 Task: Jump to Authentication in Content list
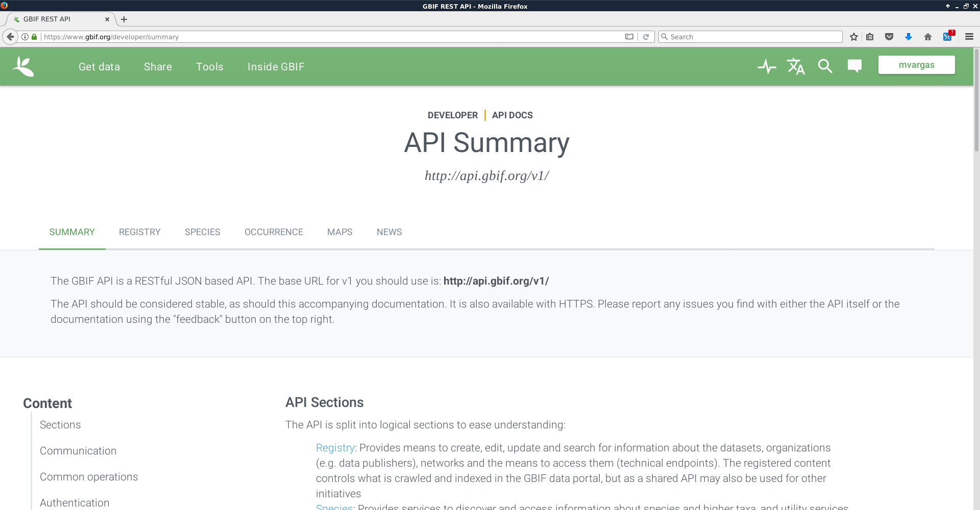(75, 503)
